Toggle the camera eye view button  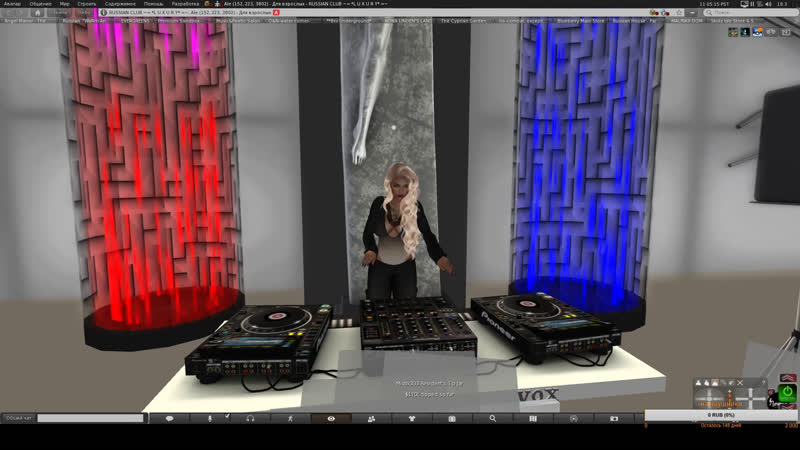point(331,418)
